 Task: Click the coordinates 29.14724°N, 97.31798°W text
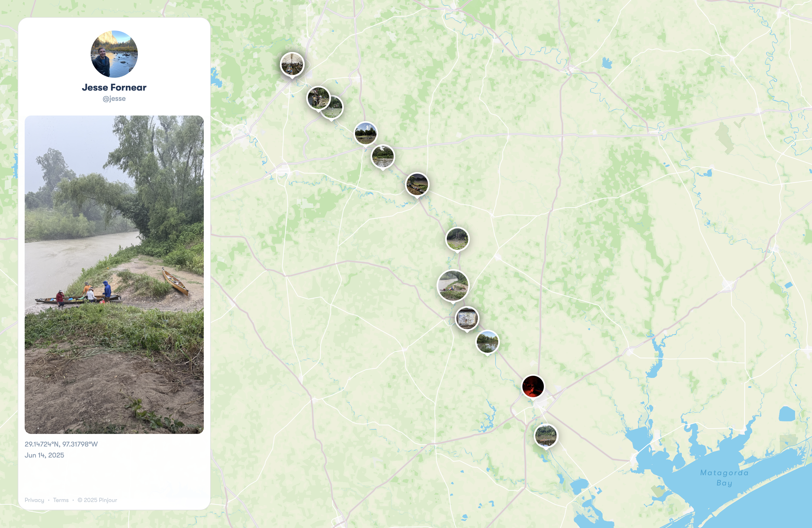[61, 444]
